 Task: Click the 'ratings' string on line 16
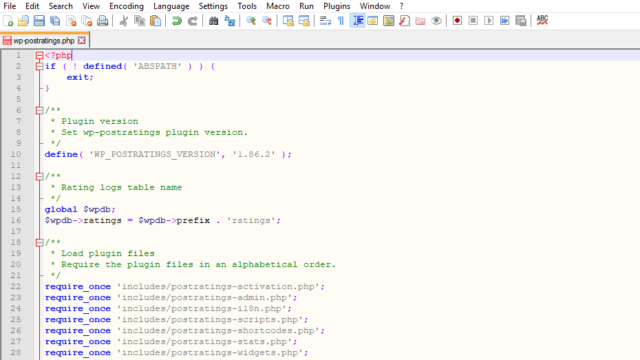(251, 220)
